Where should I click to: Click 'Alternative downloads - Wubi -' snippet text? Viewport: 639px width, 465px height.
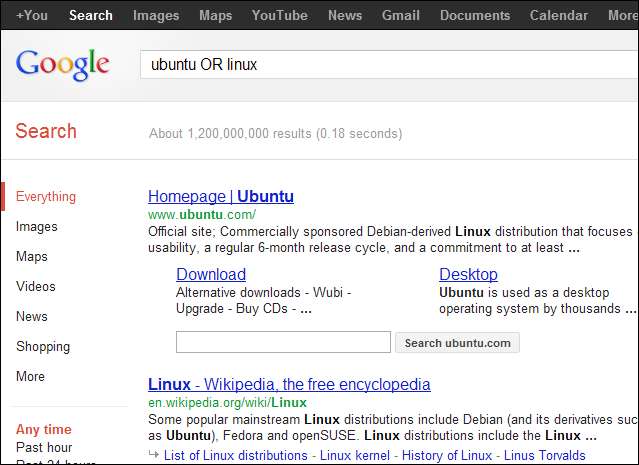263,293
